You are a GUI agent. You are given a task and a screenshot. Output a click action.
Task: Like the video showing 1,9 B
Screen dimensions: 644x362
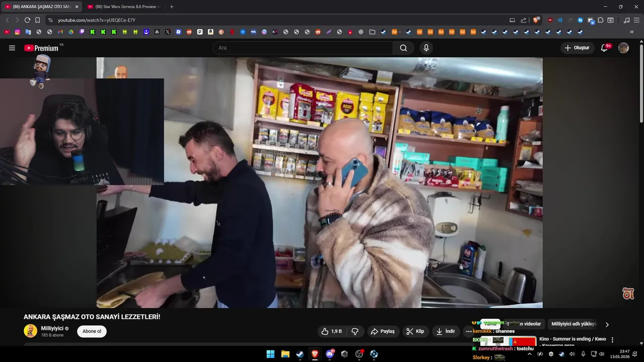point(332,331)
